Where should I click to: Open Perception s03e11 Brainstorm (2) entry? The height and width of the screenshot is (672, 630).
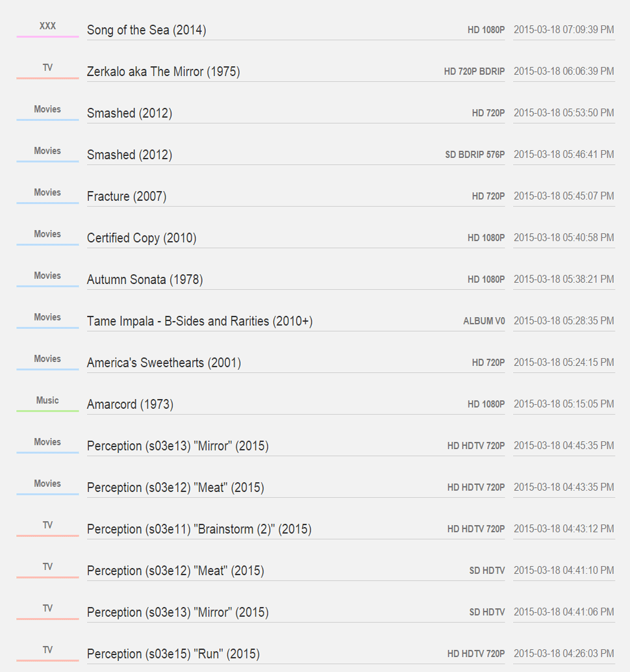[199, 529]
